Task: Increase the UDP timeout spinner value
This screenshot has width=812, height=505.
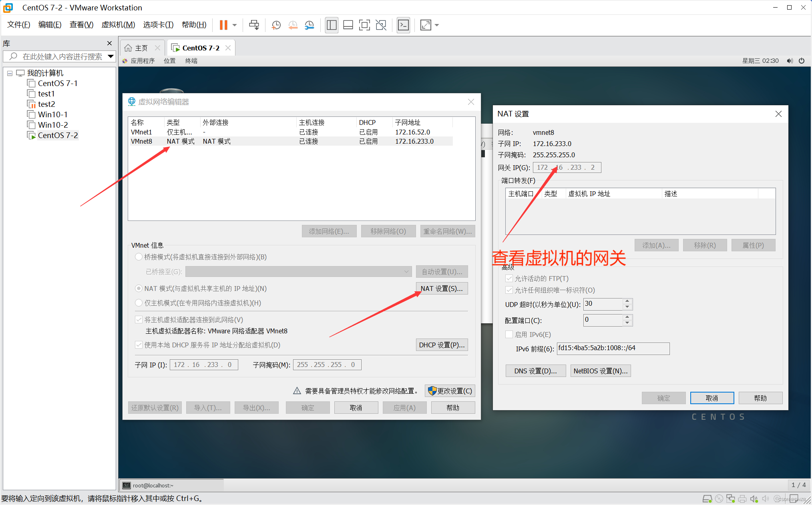Action: coord(627,301)
